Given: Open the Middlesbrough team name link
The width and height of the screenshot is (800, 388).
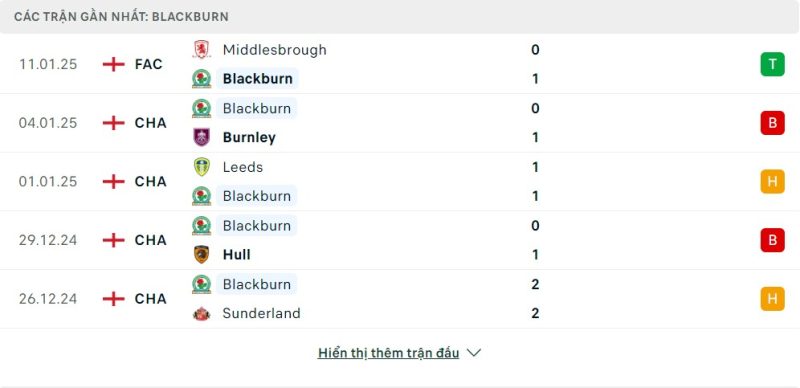Looking at the screenshot, I should (x=274, y=50).
